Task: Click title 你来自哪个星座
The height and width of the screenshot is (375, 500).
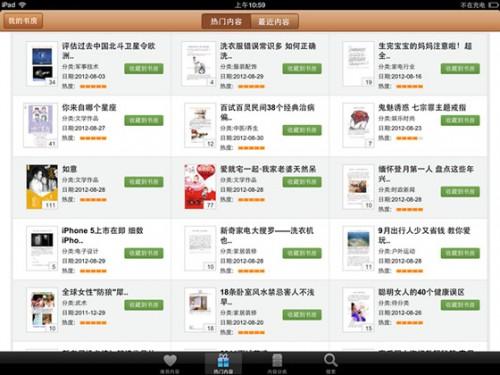Action: (89, 108)
